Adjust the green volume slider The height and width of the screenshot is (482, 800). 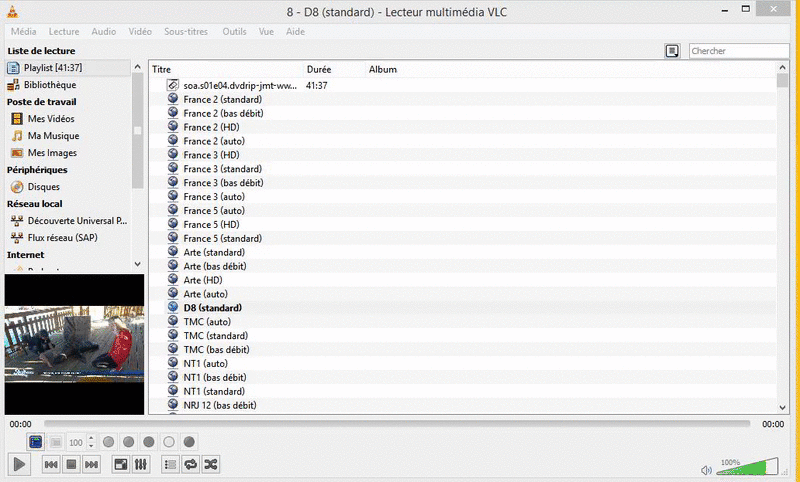coord(748,466)
